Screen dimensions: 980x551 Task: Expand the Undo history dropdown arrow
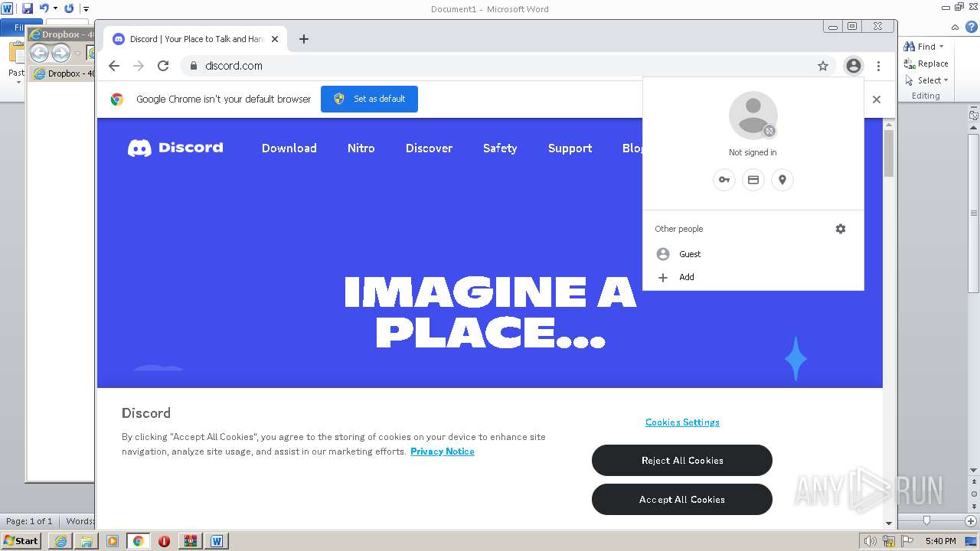(x=55, y=8)
